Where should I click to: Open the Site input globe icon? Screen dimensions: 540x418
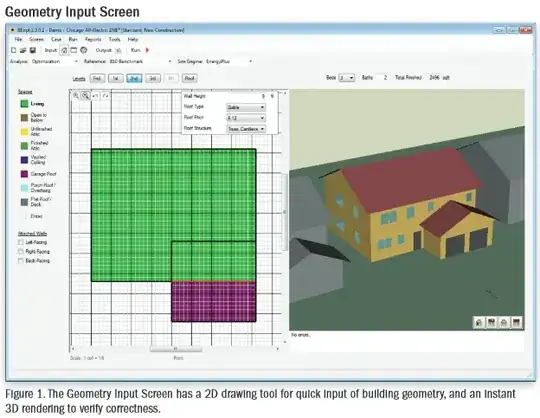(84, 50)
